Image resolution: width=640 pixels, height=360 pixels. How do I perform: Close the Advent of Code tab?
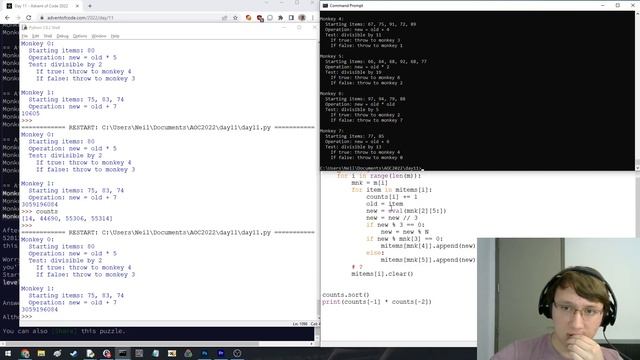77,6
